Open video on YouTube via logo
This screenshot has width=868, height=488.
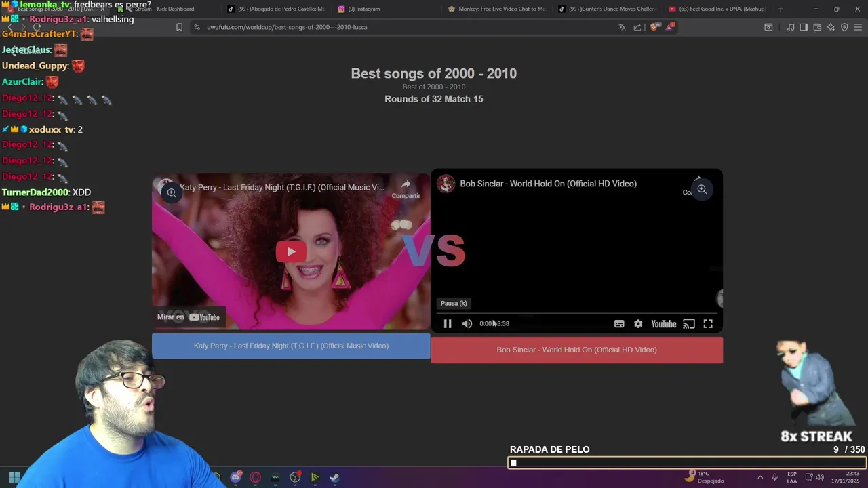pyautogui.click(x=664, y=324)
